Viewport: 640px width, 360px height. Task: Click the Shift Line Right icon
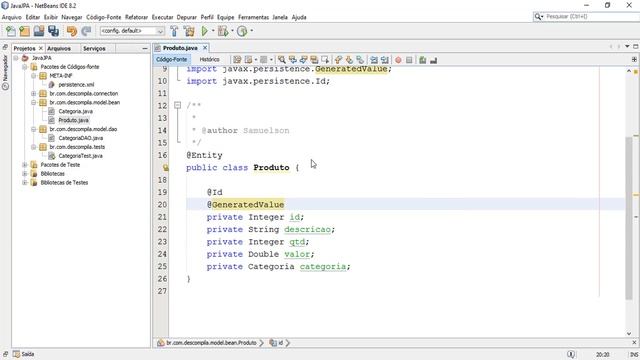click(384, 60)
